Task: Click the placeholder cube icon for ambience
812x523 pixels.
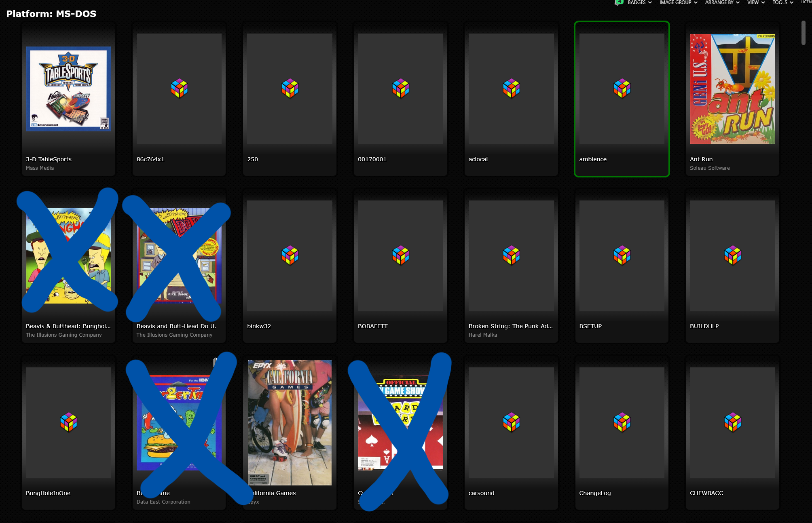Action: [622, 89]
